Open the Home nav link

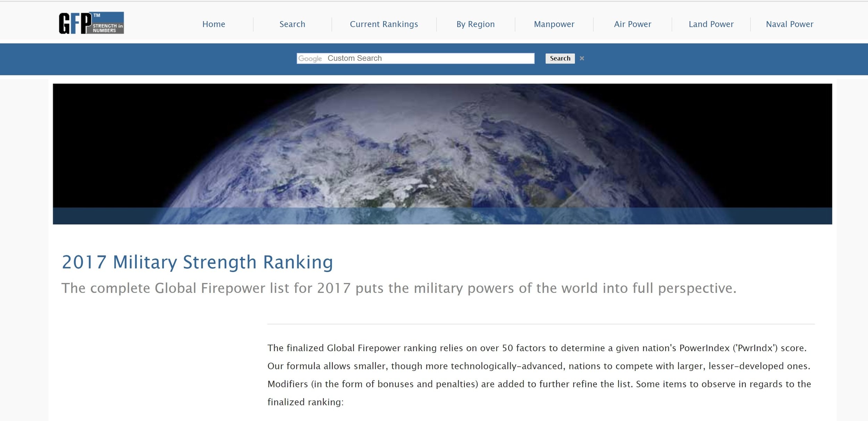click(214, 24)
